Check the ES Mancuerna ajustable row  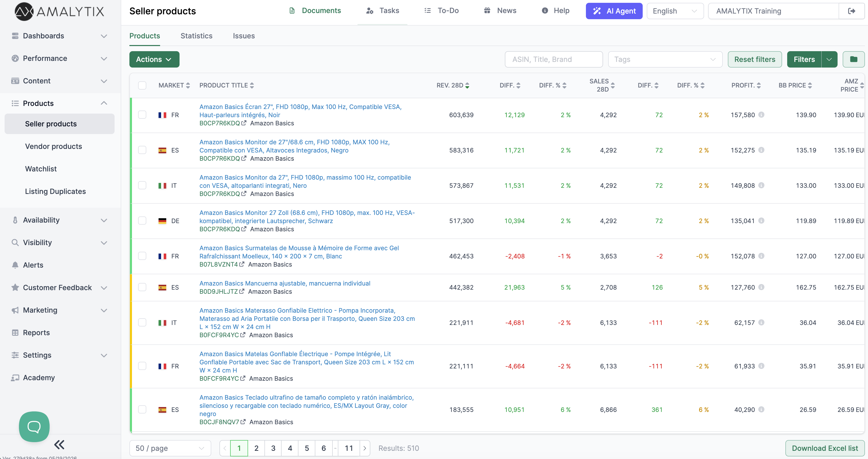click(x=142, y=288)
